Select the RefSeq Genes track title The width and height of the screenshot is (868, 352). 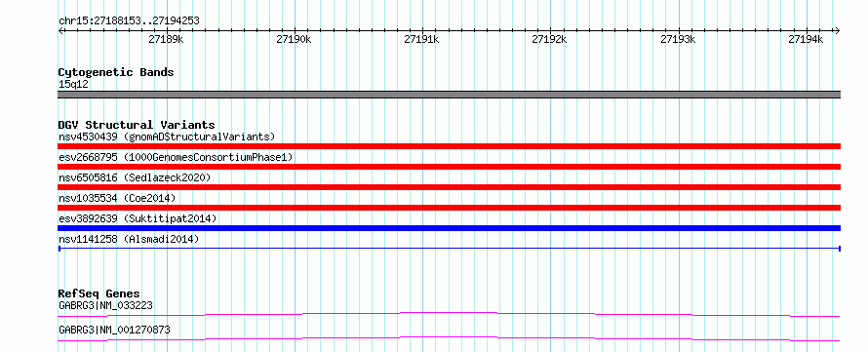tap(99, 293)
